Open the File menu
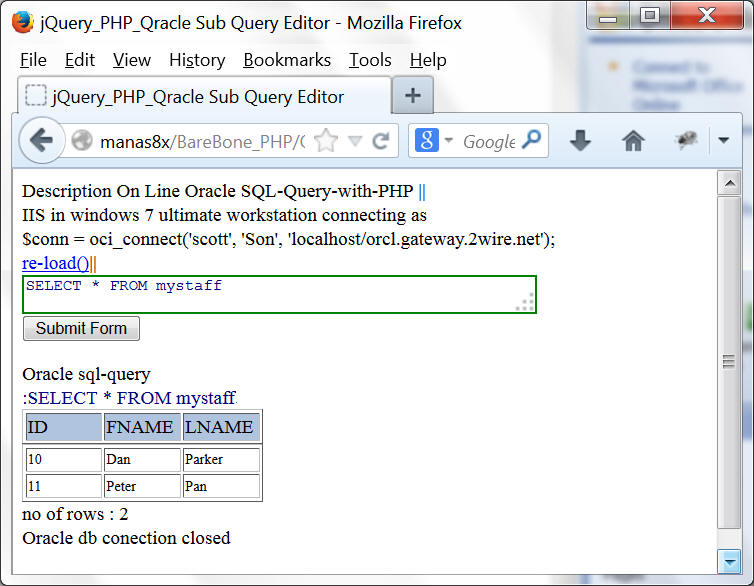Image resolution: width=754 pixels, height=586 pixels. pyautogui.click(x=33, y=60)
